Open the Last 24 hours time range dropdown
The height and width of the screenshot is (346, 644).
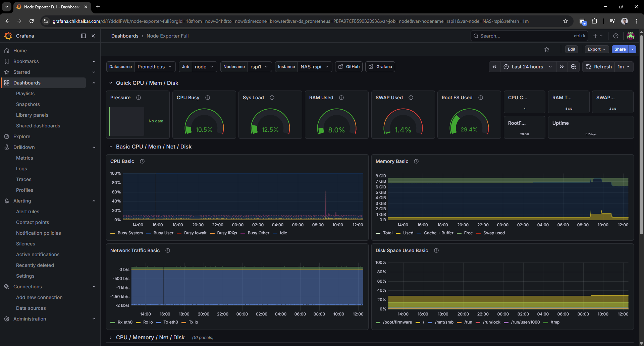(x=527, y=67)
